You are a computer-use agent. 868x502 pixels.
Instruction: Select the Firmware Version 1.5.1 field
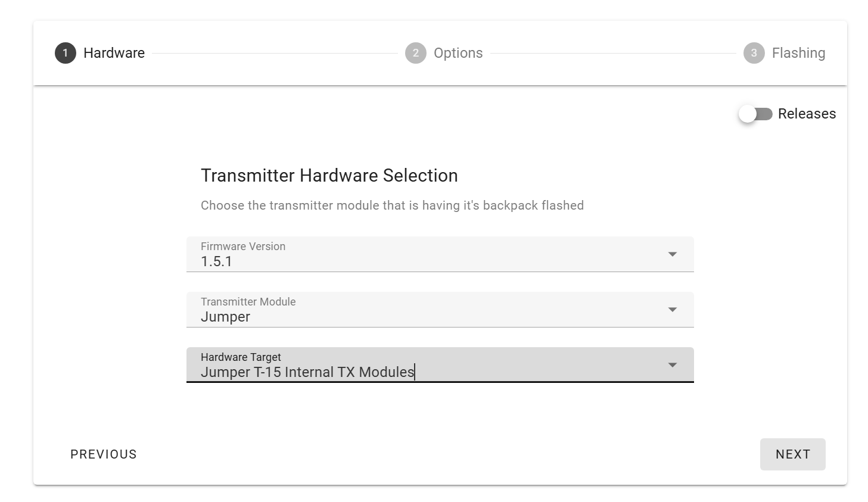pos(440,254)
